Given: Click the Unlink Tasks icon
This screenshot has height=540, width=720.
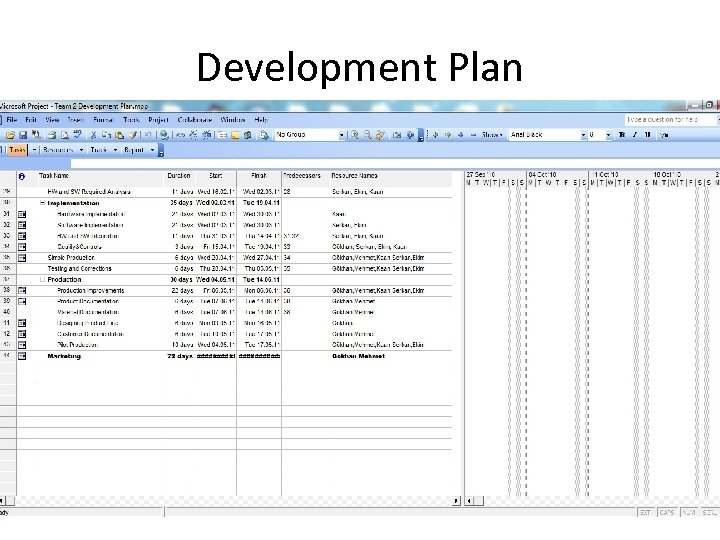Looking at the screenshot, I should 193,135.
